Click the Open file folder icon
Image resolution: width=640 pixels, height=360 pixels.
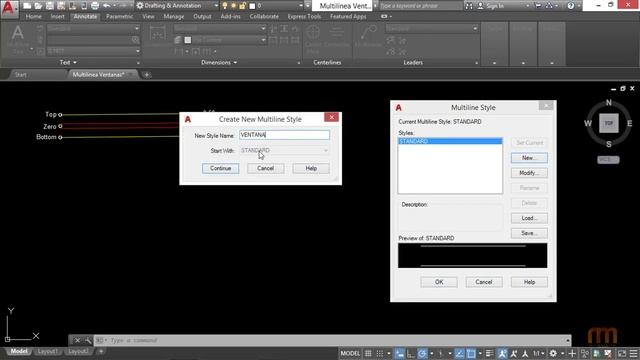click(38, 6)
